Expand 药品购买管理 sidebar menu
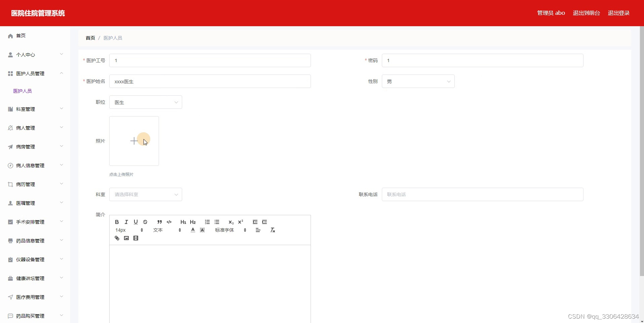The image size is (644, 323). click(x=35, y=316)
